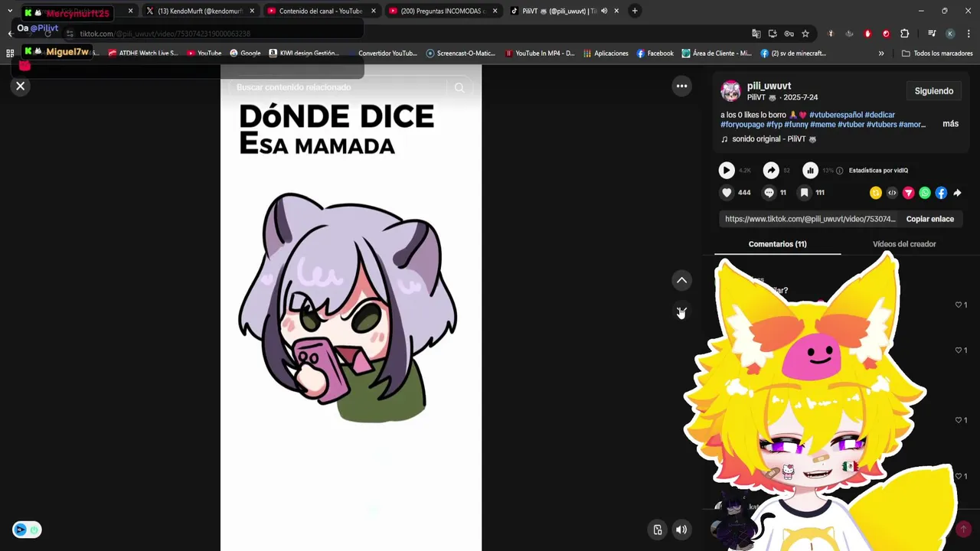The height and width of the screenshot is (551, 980).
Task: Switch to Videos del creador tab
Action: pos(904,244)
